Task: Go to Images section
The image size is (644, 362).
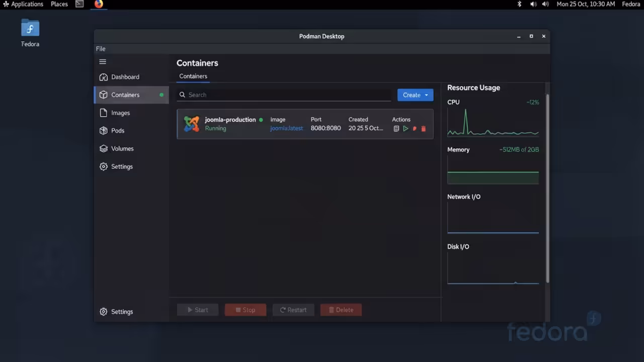Action: 131,113
